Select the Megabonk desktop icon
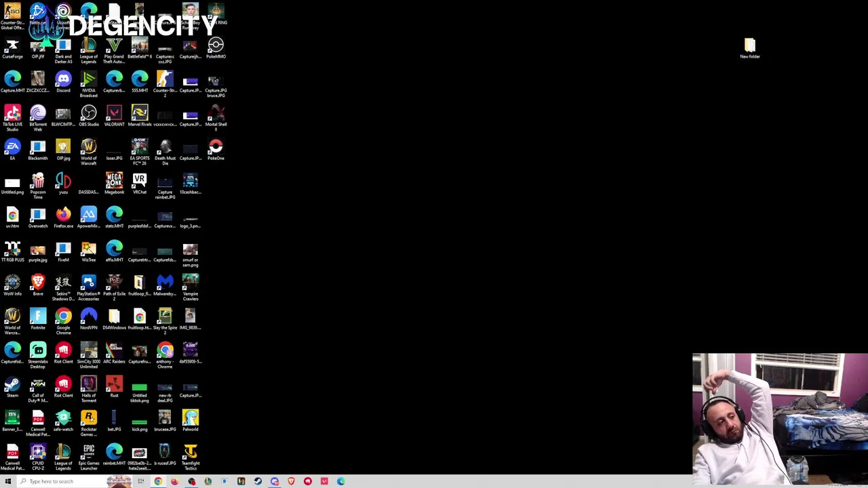868x488 pixels. pyautogui.click(x=114, y=183)
